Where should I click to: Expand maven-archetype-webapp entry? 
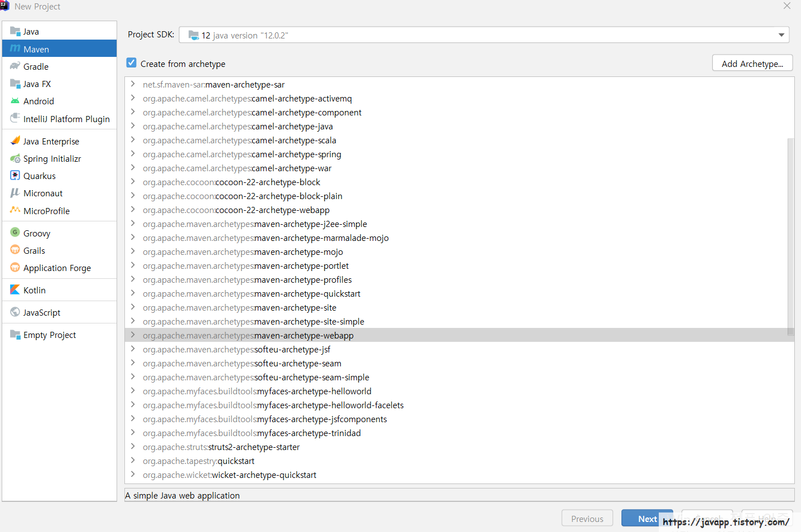coord(133,335)
